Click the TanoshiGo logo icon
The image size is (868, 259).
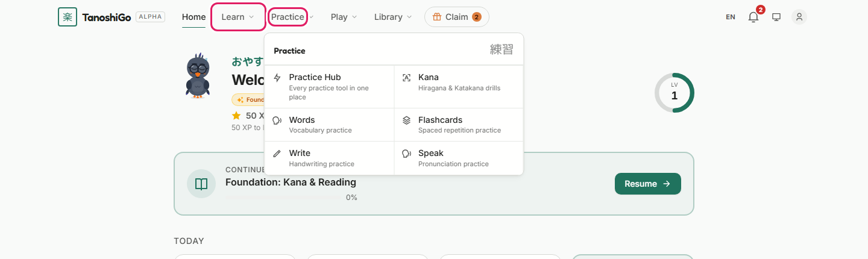[68, 17]
